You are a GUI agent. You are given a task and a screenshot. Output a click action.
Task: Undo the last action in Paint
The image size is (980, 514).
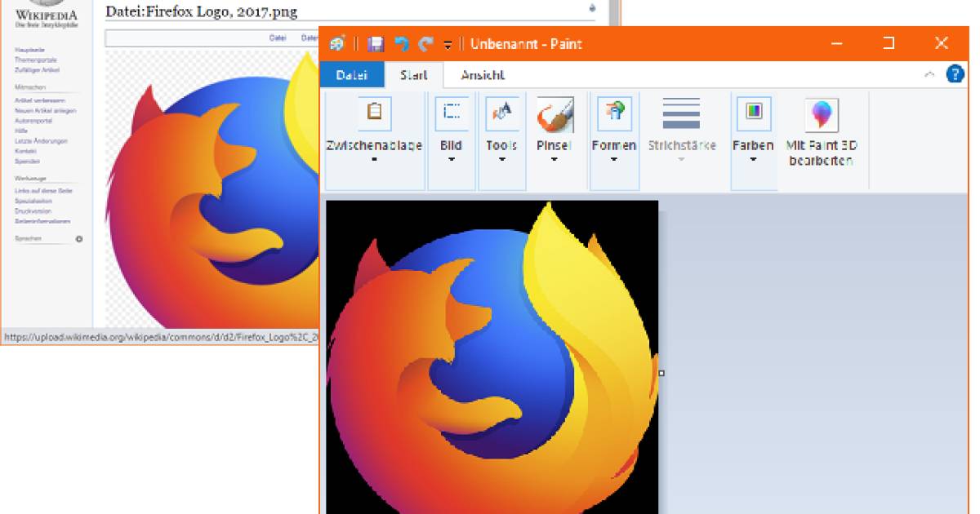pyautogui.click(x=401, y=43)
